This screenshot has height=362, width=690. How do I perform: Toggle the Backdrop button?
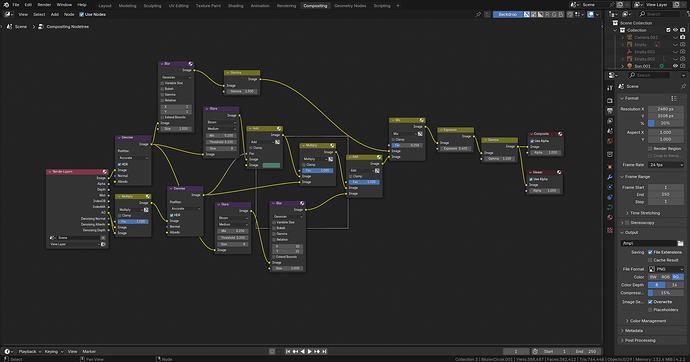tap(507, 15)
